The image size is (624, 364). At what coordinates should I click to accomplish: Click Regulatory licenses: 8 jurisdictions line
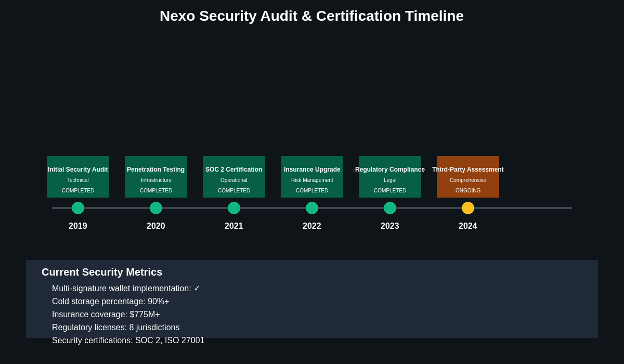(x=115, y=328)
